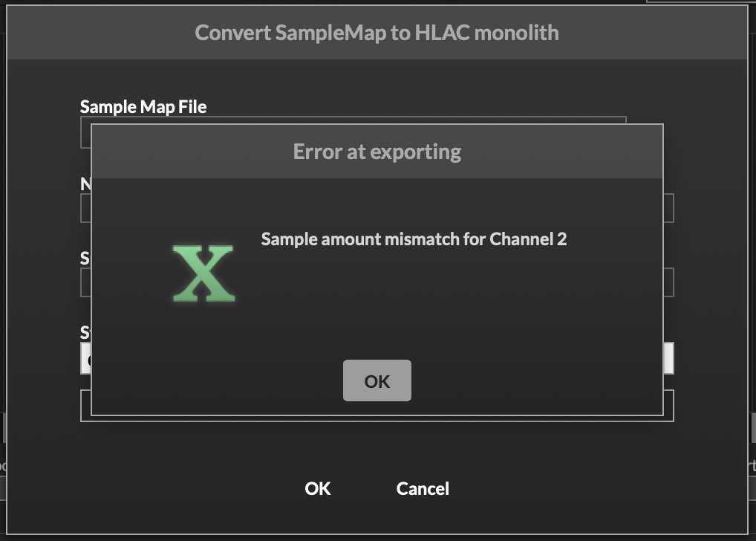Click the white combo box's left edge
Image resolution: width=756 pixels, height=541 pixels.
[85, 360]
